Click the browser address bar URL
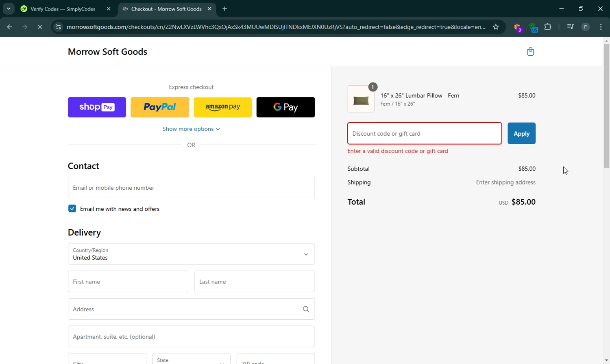This screenshot has height=364, width=610. click(x=276, y=27)
